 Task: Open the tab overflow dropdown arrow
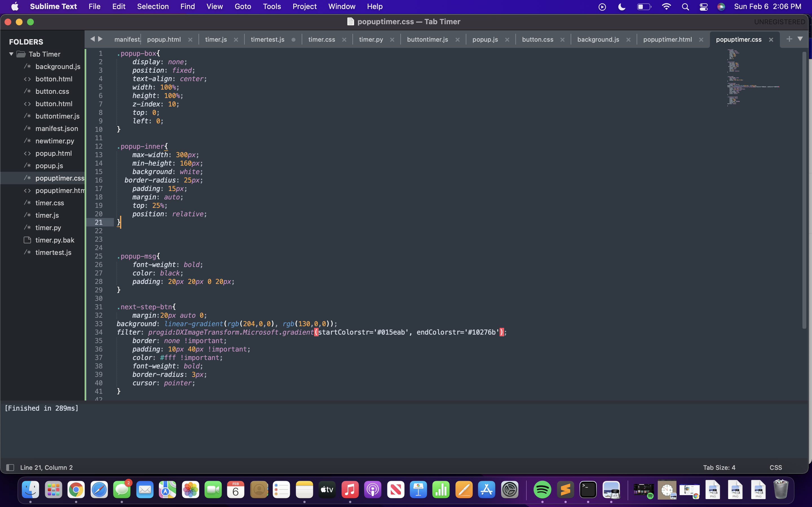[800, 39]
